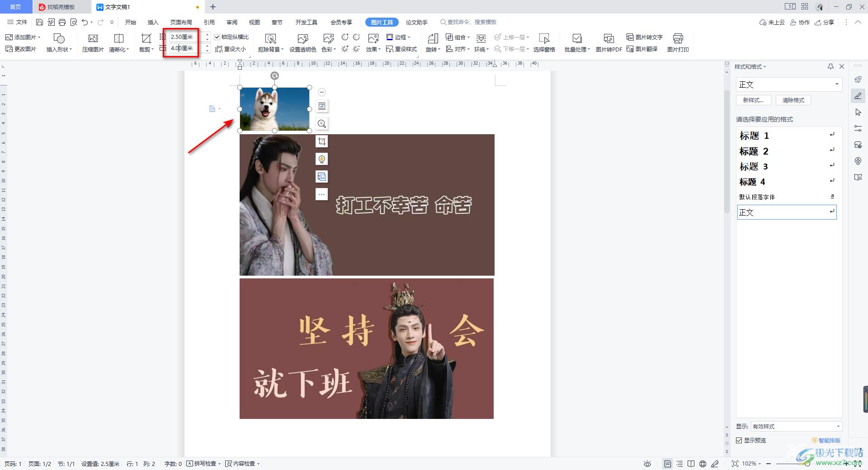Click the command search box (查找命令)
Viewport: 868px width, 470px height.
point(468,22)
